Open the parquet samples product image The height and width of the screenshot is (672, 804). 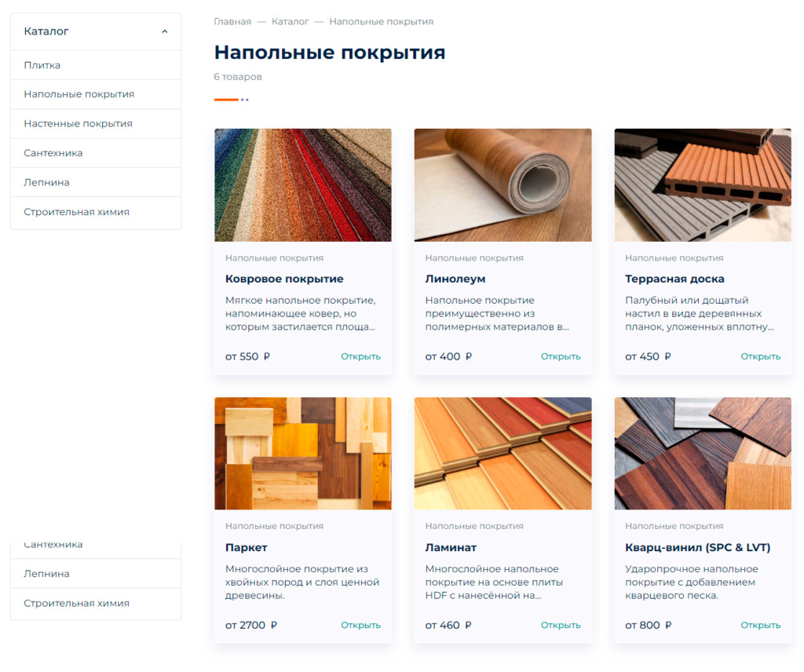303,453
